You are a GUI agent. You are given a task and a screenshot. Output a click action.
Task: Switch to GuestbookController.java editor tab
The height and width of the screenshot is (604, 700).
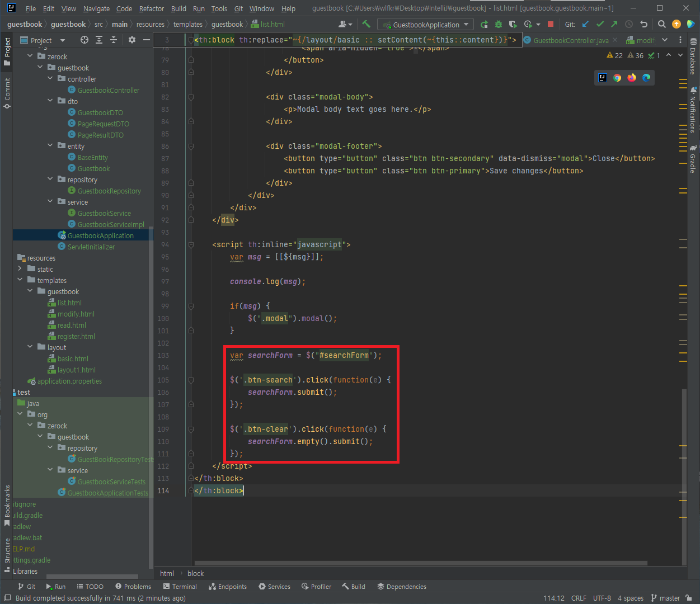tap(571, 40)
